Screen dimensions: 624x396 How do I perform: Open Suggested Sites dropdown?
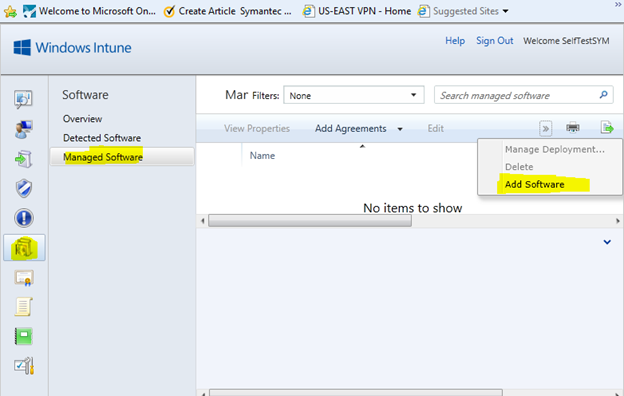463,11
